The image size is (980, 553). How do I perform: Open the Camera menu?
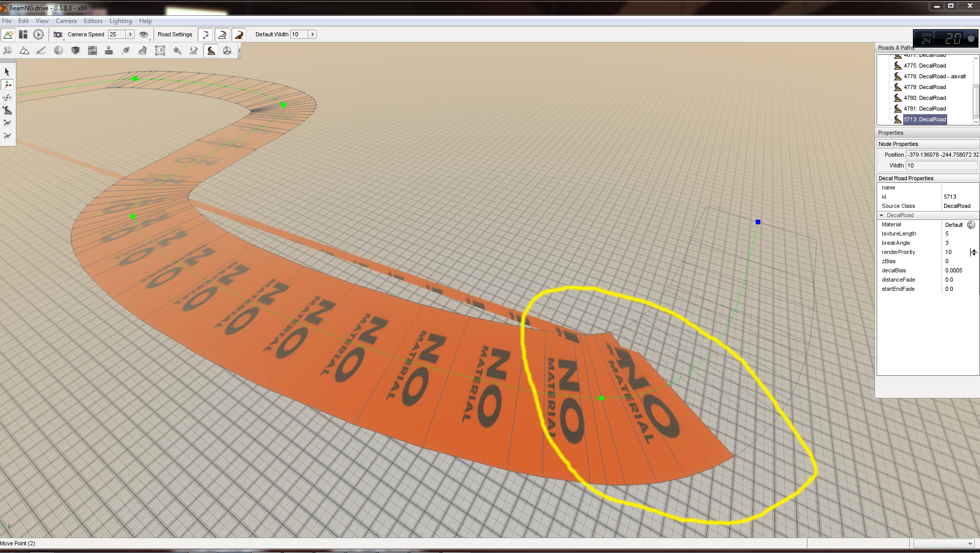pyautogui.click(x=66, y=21)
